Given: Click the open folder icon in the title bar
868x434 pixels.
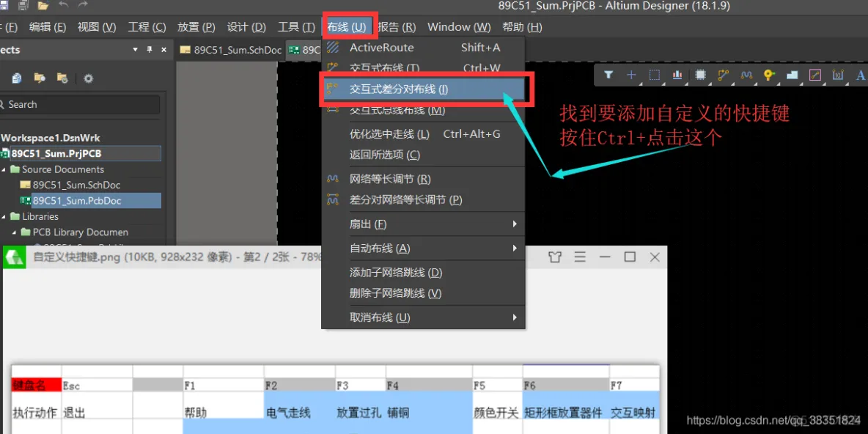Looking at the screenshot, I should click(x=43, y=6).
